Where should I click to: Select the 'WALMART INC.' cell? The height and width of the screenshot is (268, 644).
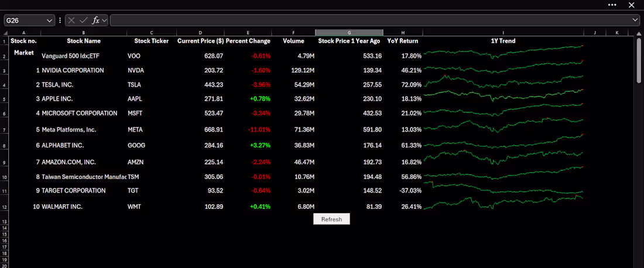(62, 207)
